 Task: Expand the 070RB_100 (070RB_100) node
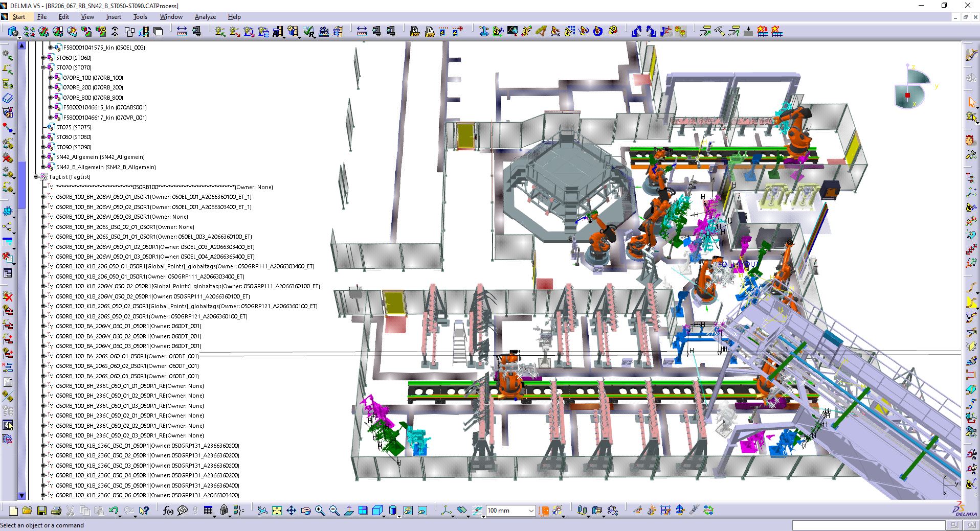(x=51, y=78)
